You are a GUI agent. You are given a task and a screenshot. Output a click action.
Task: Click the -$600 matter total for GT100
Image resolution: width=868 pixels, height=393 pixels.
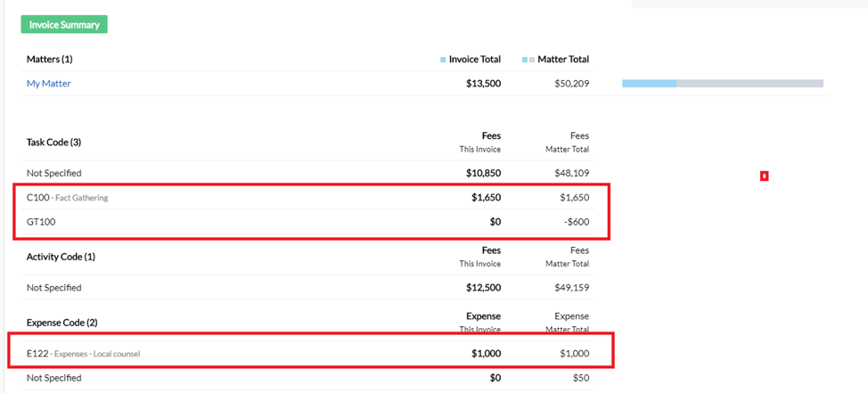click(576, 223)
